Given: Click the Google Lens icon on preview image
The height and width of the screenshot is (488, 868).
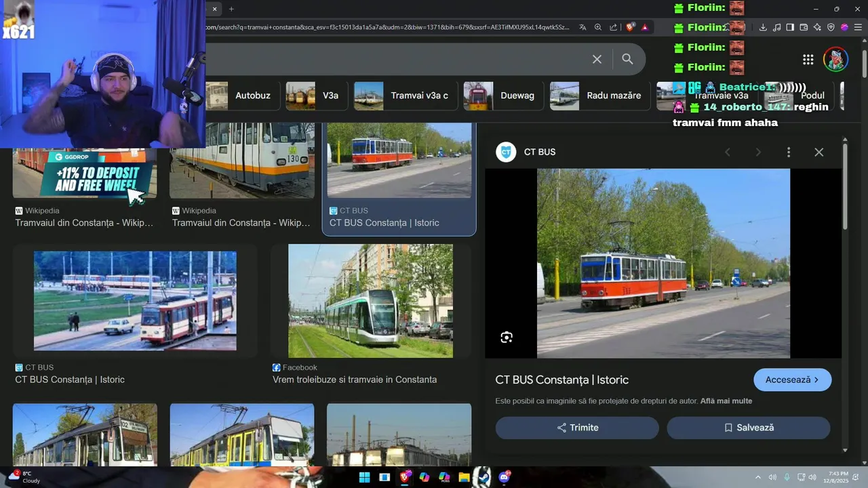Looking at the screenshot, I should pos(507,338).
